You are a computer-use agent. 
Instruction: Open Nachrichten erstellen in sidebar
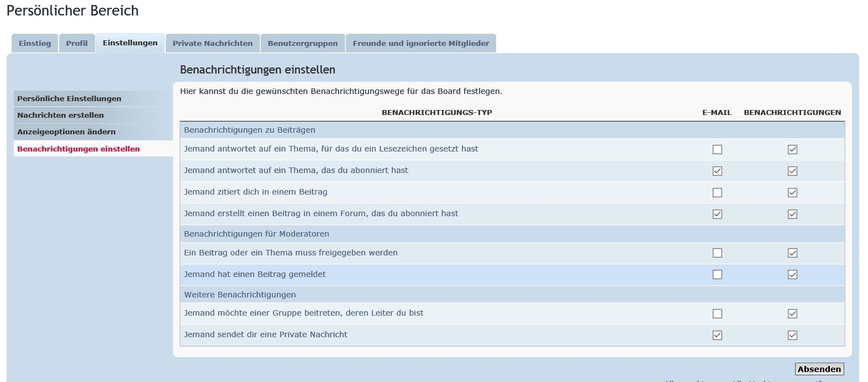point(60,115)
